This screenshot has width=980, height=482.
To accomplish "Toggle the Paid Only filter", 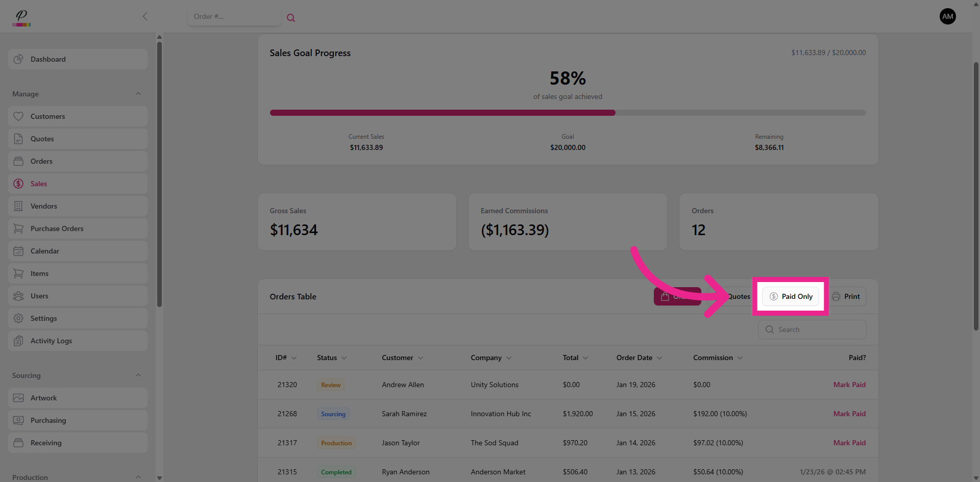I will pyautogui.click(x=791, y=296).
